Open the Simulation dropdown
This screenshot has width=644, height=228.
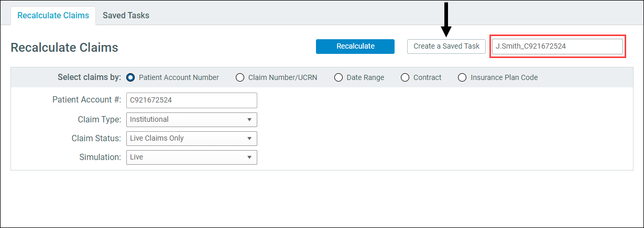pos(192,157)
